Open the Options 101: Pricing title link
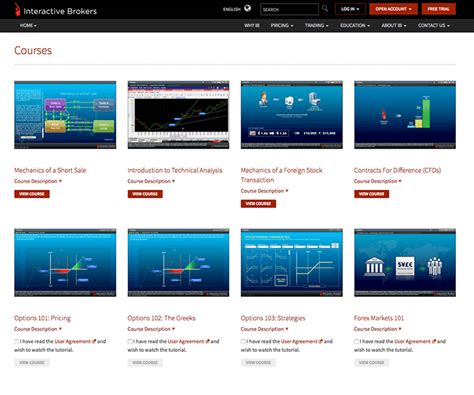Screen dimensions: 474x395 (x=42, y=318)
